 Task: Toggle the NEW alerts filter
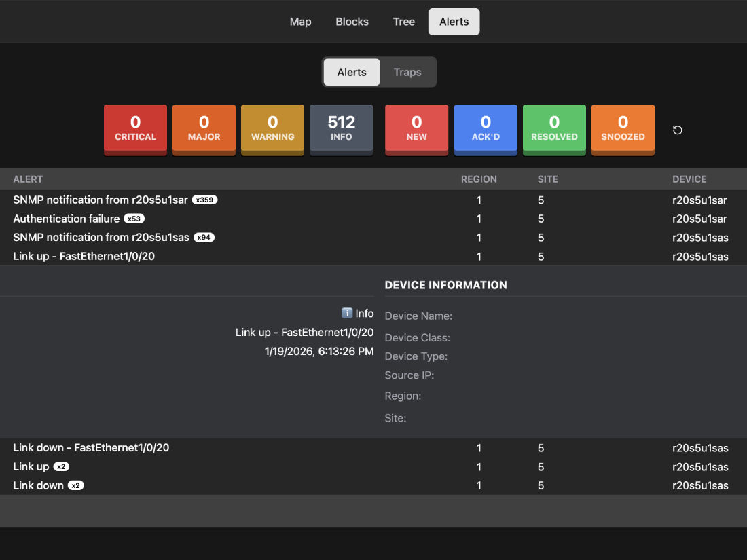pos(416,130)
